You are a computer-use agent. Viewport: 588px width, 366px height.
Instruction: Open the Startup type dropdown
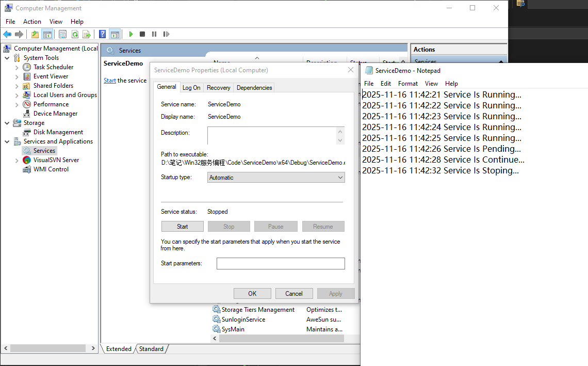tap(276, 177)
